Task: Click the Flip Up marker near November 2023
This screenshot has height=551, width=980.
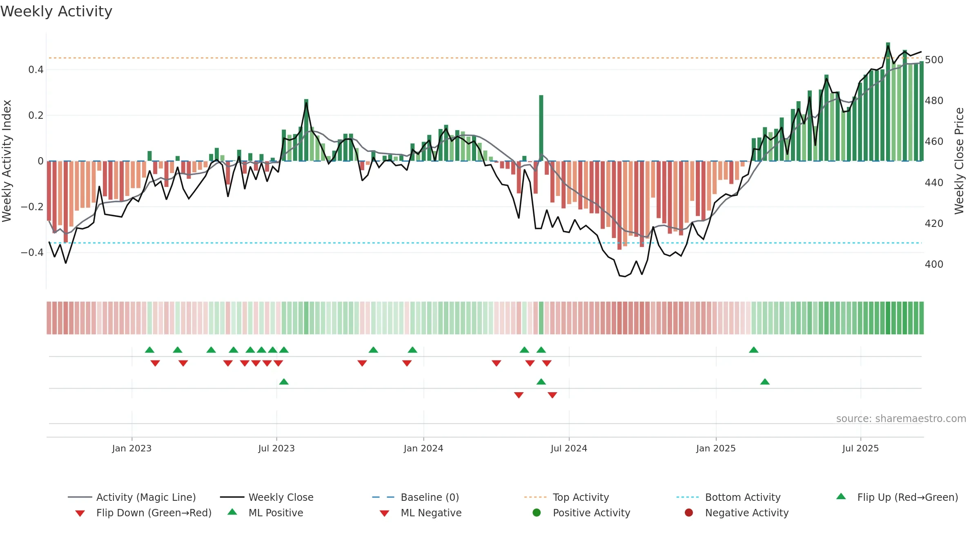Action: [373, 350]
